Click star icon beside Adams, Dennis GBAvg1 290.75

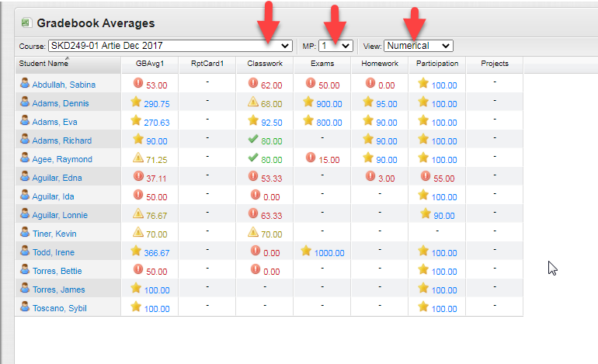[136, 102]
